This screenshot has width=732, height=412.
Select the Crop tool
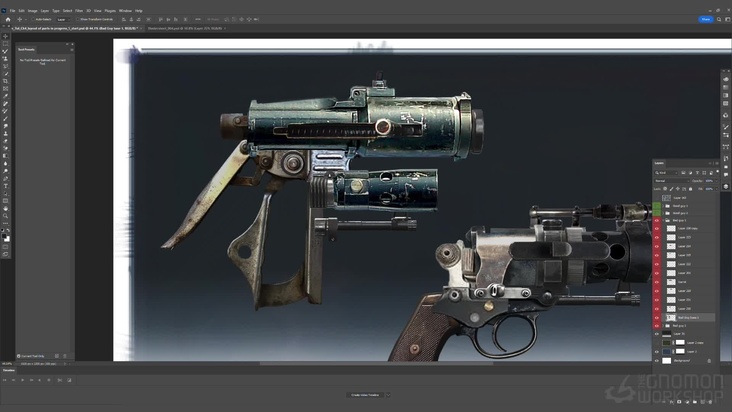click(x=5, y=81)
